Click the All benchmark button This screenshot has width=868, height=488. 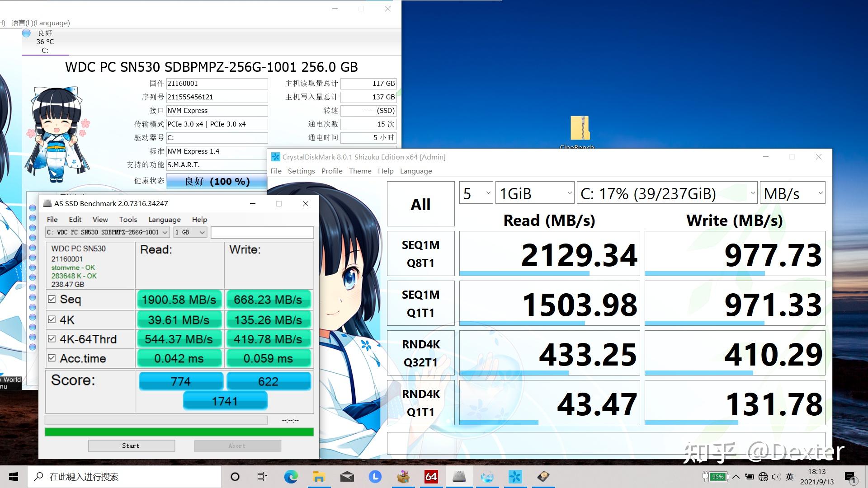point(420,204)
